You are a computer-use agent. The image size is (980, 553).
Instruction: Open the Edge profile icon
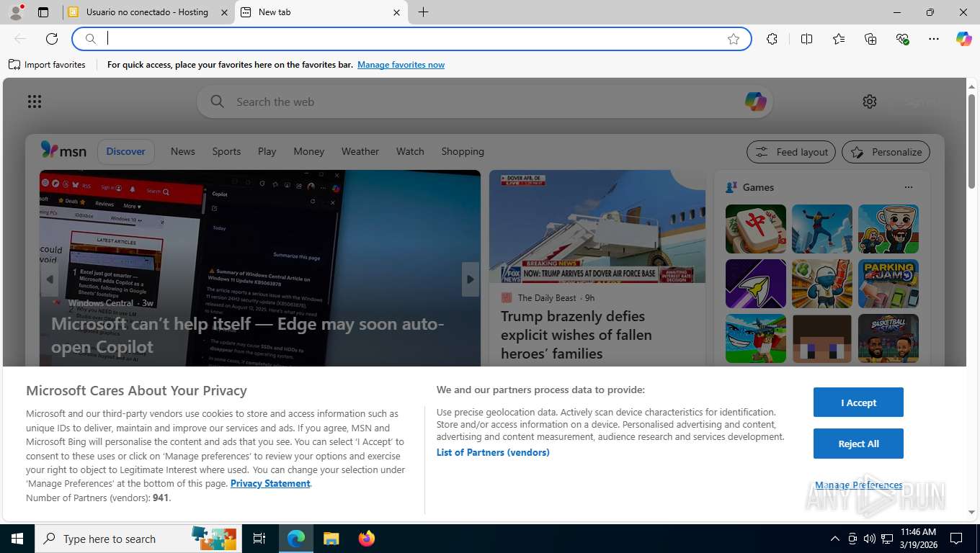(x=15, y=12)
